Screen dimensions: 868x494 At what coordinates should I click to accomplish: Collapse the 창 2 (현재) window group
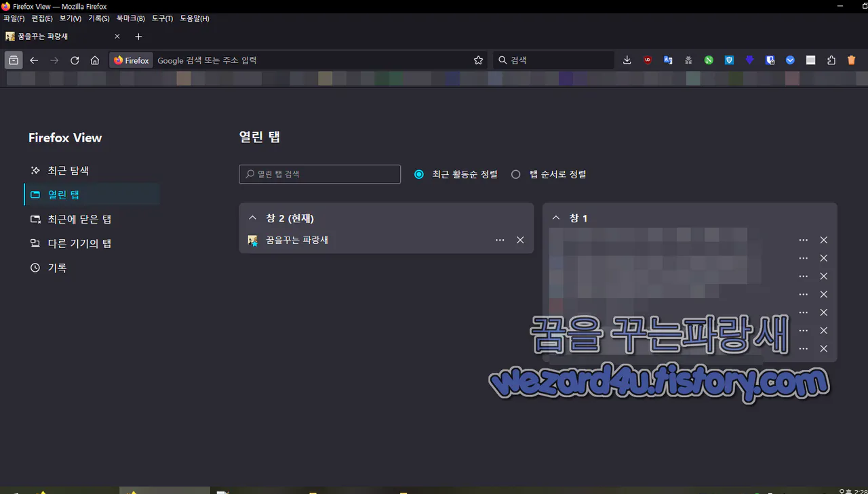(252, 218)
